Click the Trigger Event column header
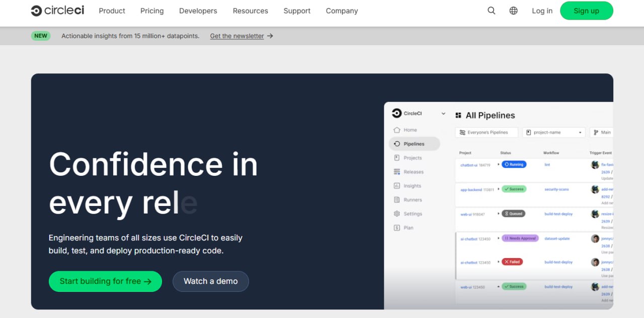The image size is (644, 318). click(x=601, y=153)
